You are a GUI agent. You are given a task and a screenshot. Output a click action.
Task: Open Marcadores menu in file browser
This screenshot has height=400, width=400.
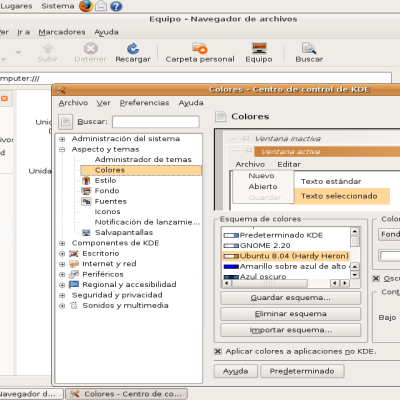point(62,32)
